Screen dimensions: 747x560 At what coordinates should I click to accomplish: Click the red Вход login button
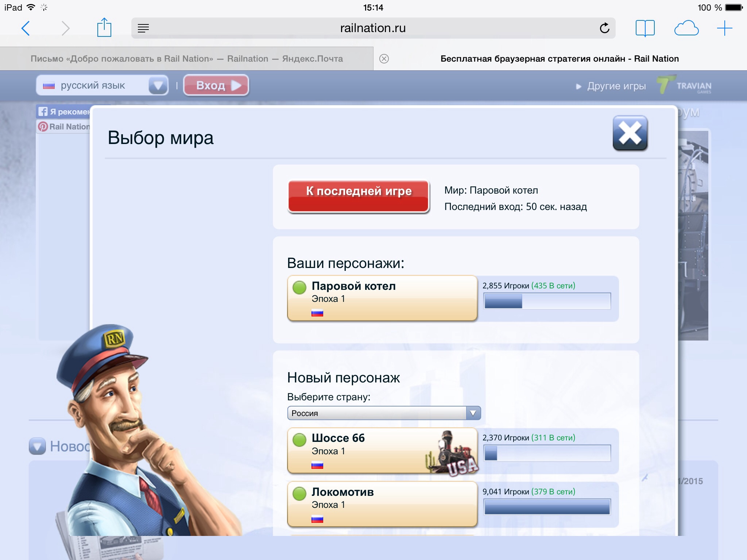point(216,85)
